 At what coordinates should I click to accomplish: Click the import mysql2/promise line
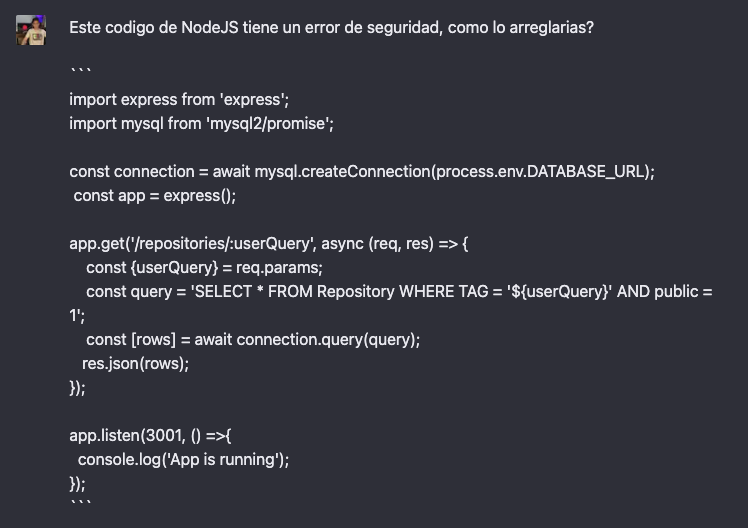(x=201, y=124)
